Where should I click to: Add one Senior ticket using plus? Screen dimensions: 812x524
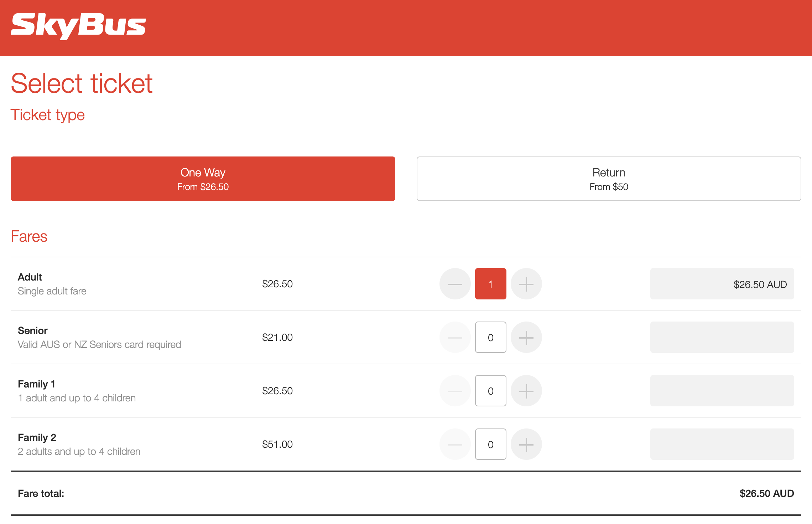click(x=526, y=338)
